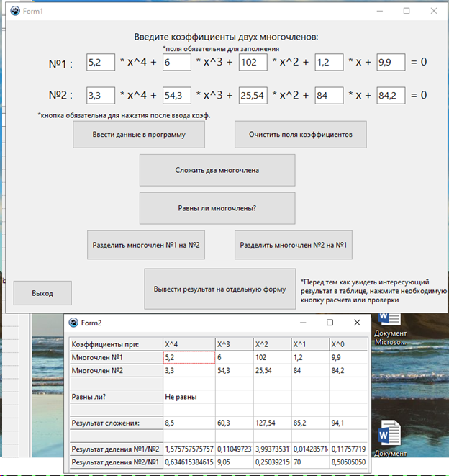Select division result cell 70
This screenshot has width=449, height=476.
click(310, 462)
